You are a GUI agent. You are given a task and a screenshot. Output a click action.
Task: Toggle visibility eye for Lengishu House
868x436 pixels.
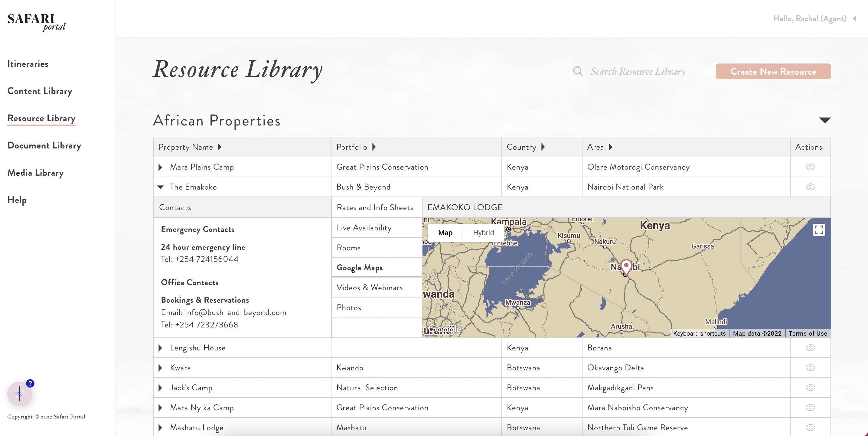tap(810, 348)
